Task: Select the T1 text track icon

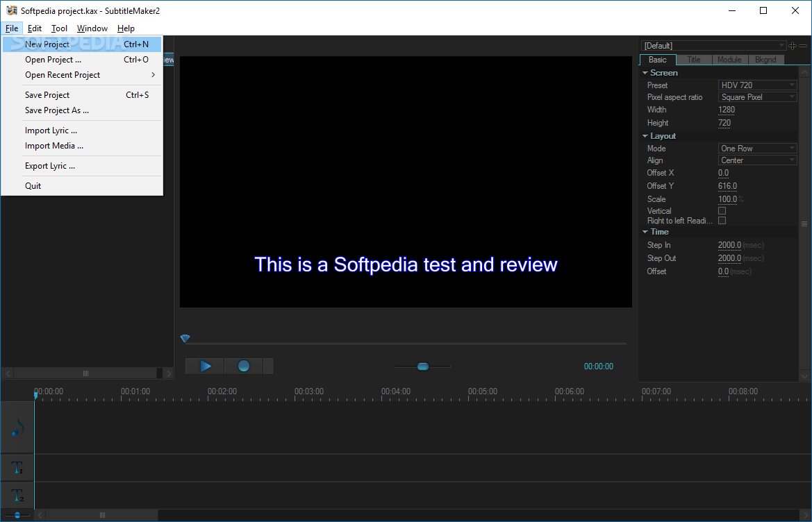Action: [x=17, y=468]
